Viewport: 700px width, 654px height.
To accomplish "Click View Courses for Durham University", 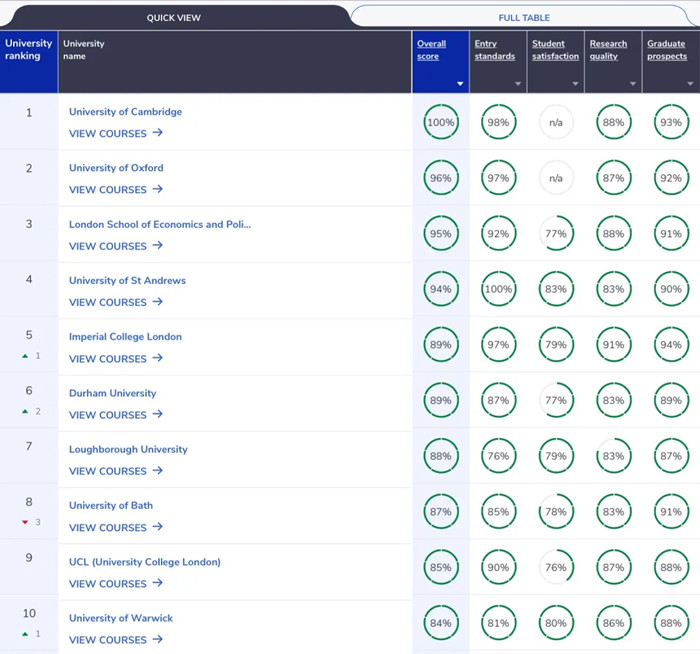I will pos(116,415).
